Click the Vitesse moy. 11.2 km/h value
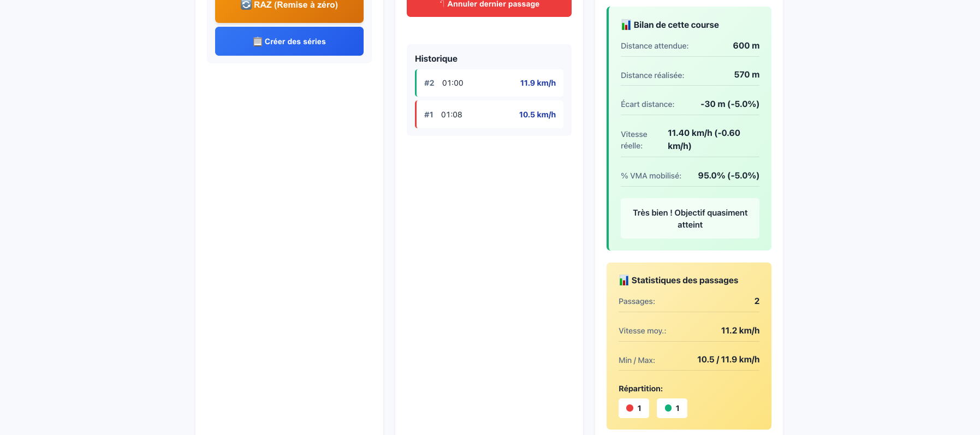Screen dimensions: 980x435 (740, 331)
